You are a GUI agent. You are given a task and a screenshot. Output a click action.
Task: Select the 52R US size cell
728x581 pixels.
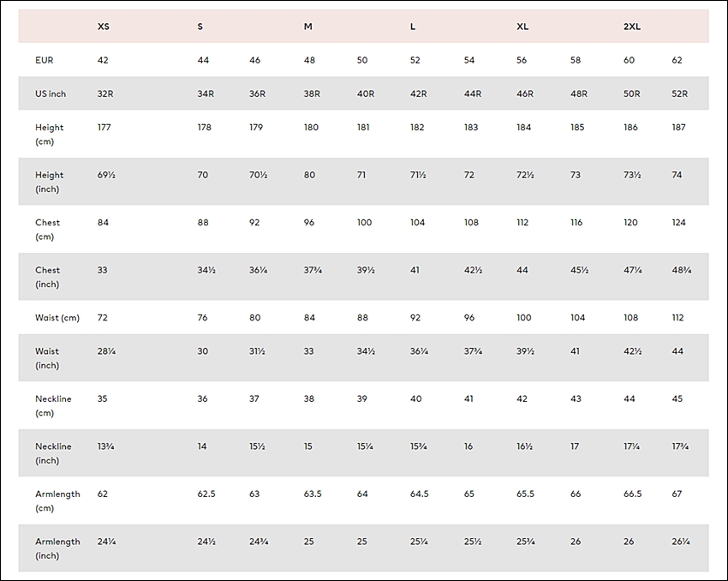click(680, 93)
